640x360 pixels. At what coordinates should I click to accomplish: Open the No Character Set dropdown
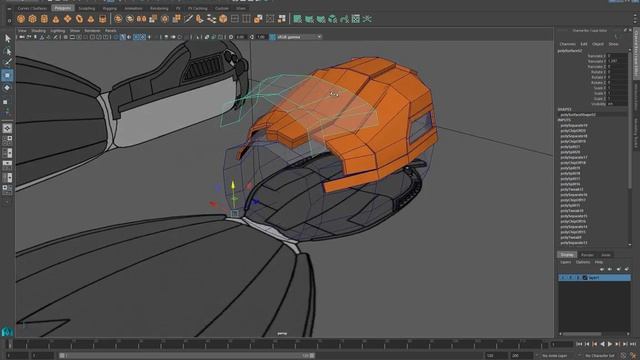pyautogui.click(x=600, y=356)
